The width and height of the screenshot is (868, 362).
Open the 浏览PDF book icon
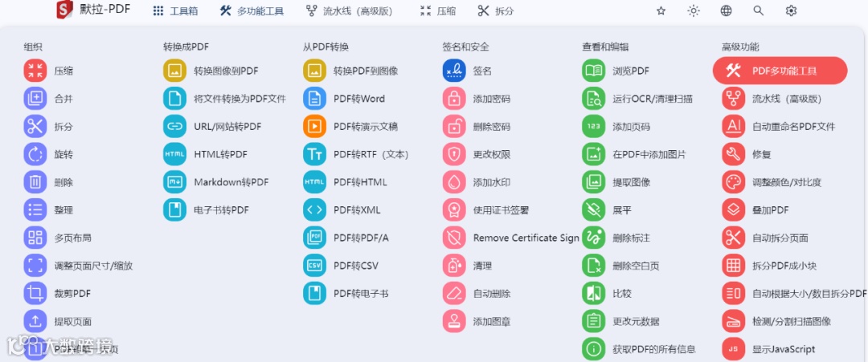(593, 71)
